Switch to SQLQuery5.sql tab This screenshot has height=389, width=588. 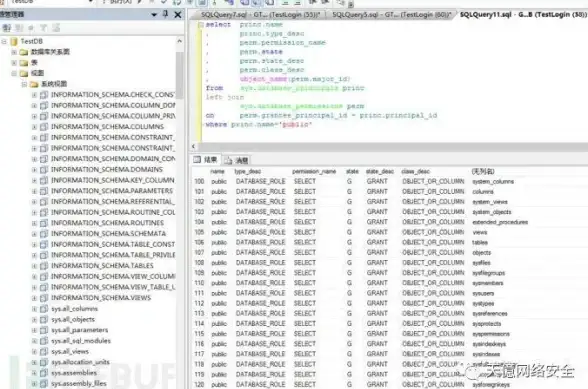391,15
